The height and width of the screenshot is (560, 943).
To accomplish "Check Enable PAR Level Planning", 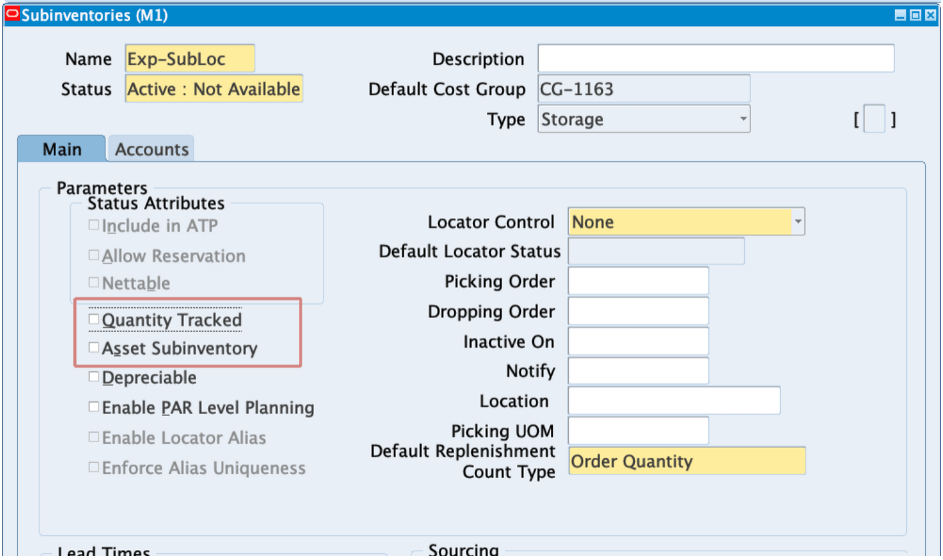I will point(93,407).
